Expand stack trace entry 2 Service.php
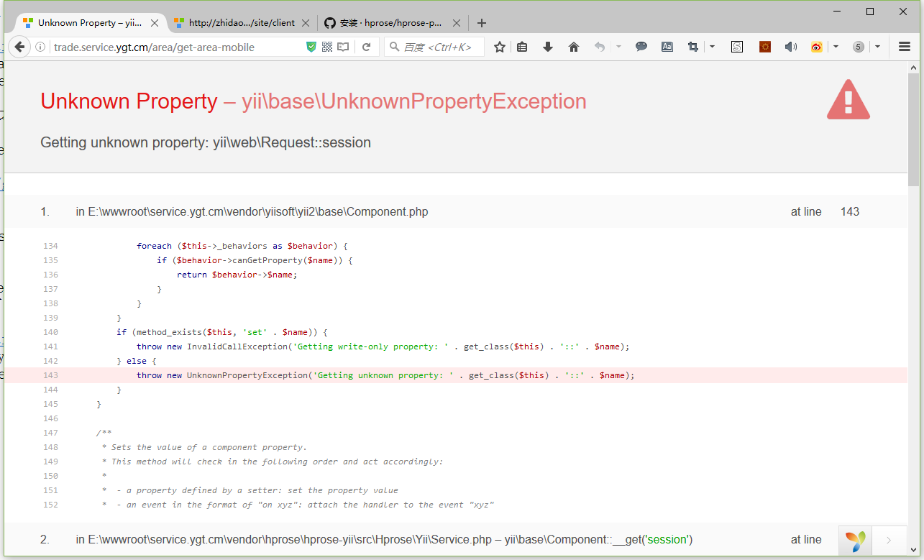This screenshot has width=924, height=560. point(384,539)
